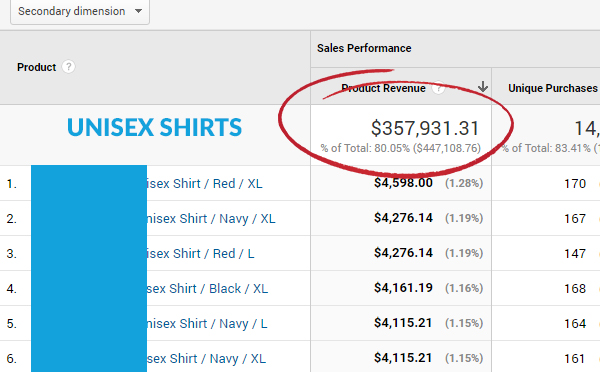Sort by Product Revenue column header

coord(383,88)
